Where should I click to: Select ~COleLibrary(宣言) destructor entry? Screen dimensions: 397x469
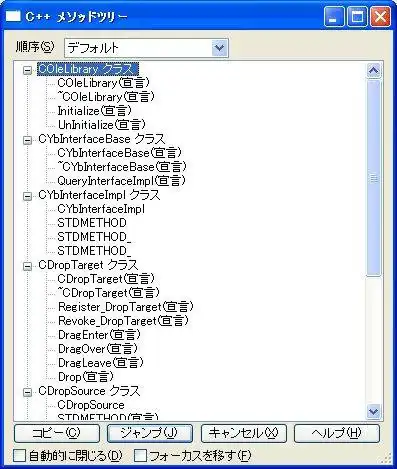[106, 97]
